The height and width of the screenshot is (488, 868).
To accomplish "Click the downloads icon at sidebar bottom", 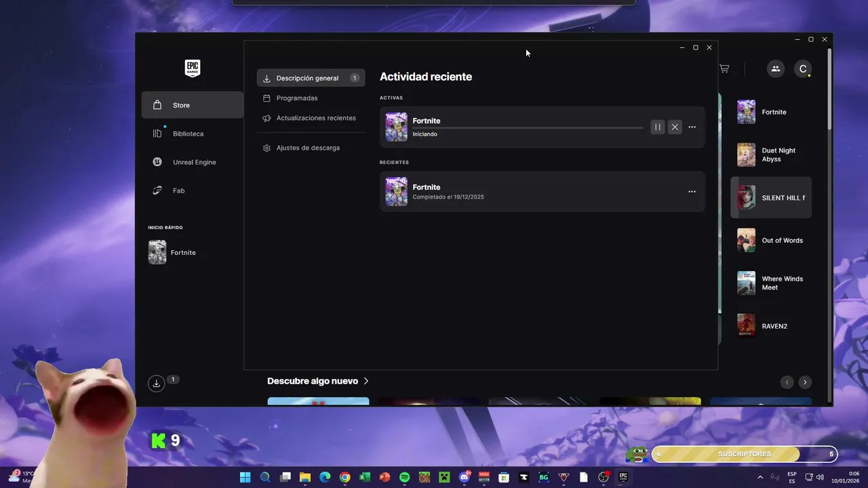I will [157, 384].
